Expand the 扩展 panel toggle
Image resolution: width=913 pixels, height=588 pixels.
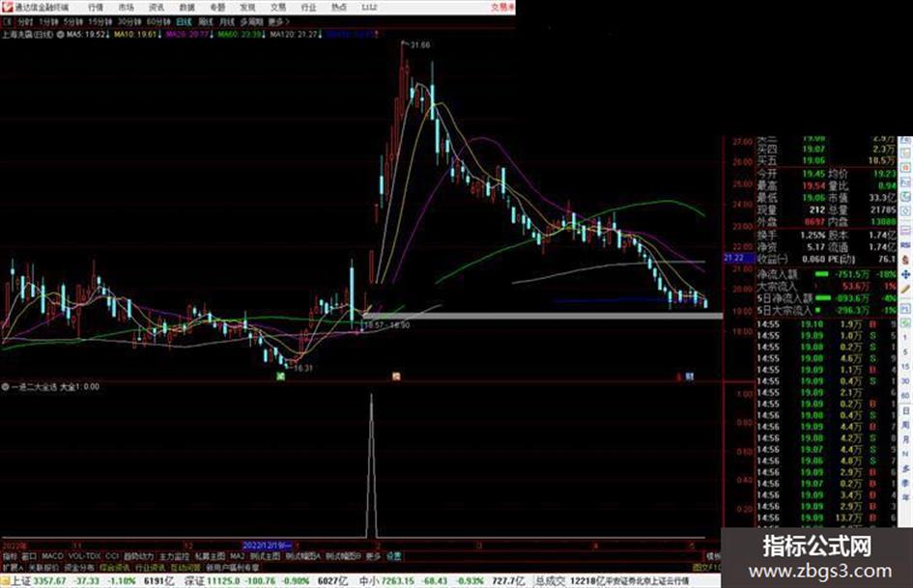point(13,567)
